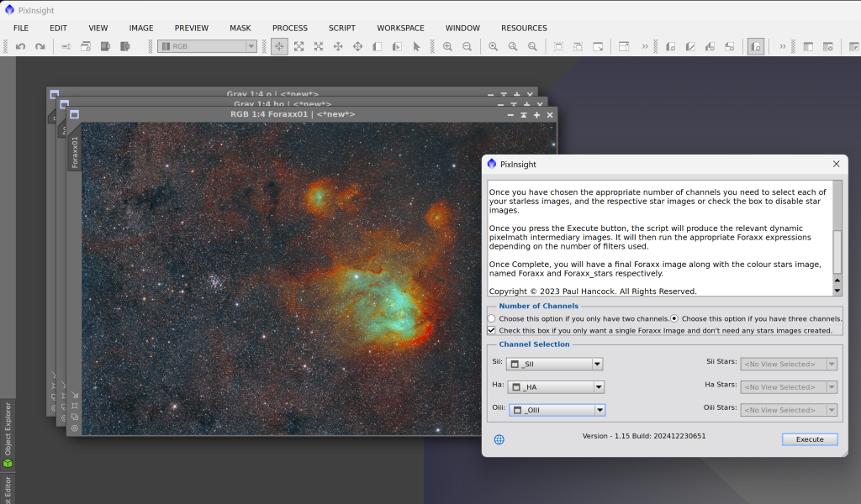This screenshot has width=861, height=504.
Task: Click the Redo arrow in the toolbar
Action: tap(40, 47)
